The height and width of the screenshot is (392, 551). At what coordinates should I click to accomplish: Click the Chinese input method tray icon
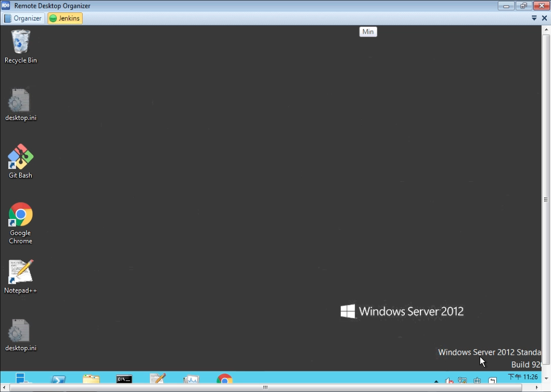tap(477, 381)
